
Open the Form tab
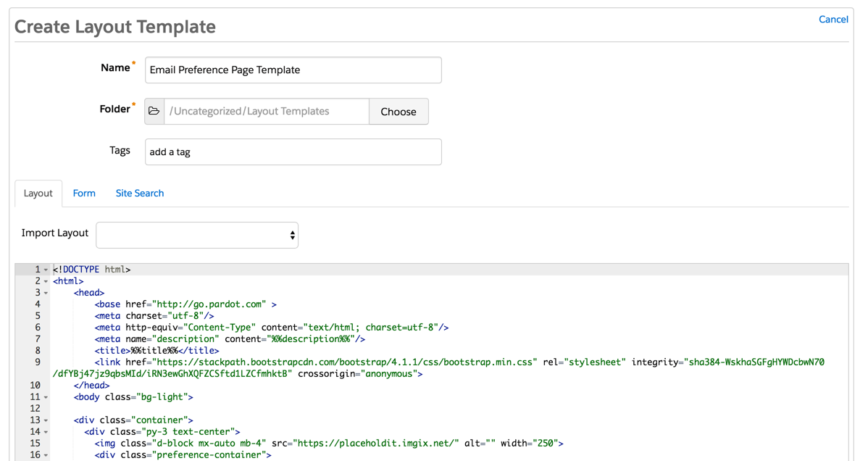[x=84, y=194]
